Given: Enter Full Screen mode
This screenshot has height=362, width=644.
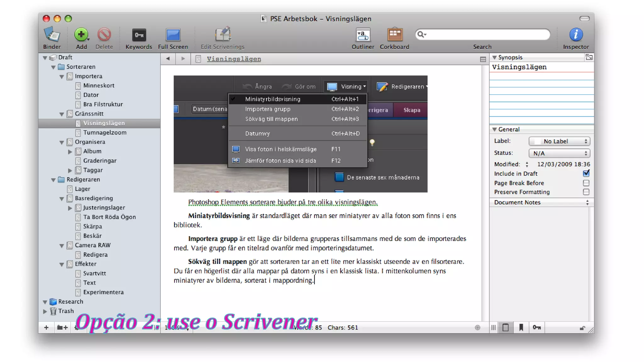Looking at the screenshot, I should 173,35.
